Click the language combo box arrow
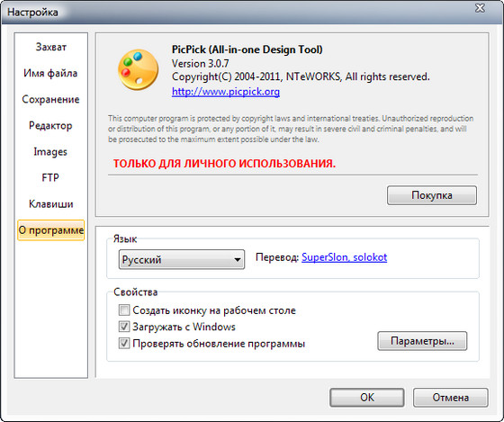This screenshot has height=422, width=504. [238, 260]
